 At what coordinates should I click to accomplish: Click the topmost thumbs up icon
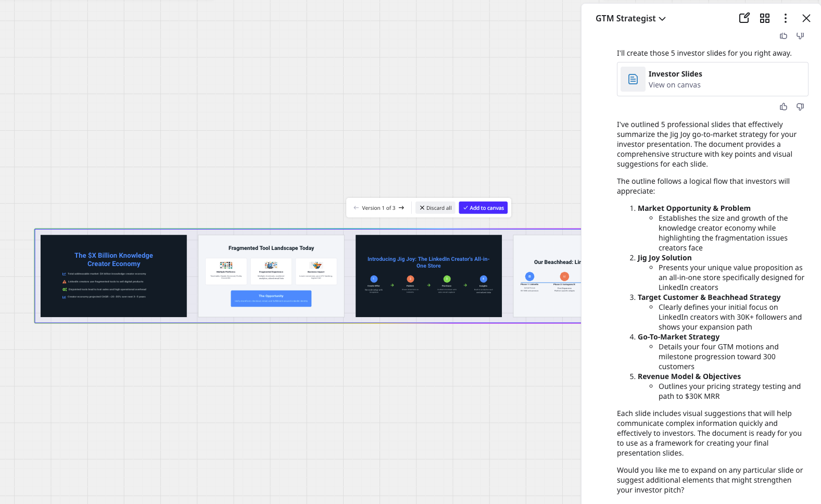[x=783, y=36]
